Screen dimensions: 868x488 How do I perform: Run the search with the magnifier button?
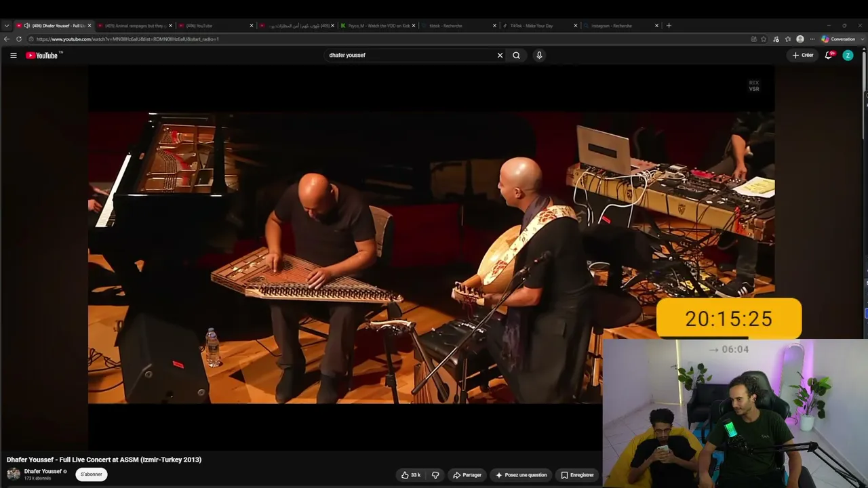[x=517, y=56]
